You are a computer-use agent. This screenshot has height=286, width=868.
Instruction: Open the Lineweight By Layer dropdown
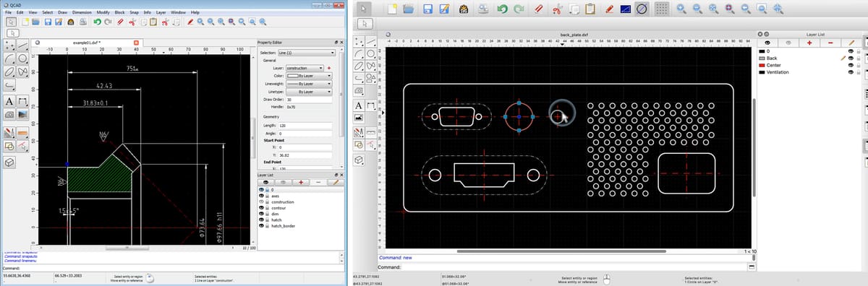[309, 84]
